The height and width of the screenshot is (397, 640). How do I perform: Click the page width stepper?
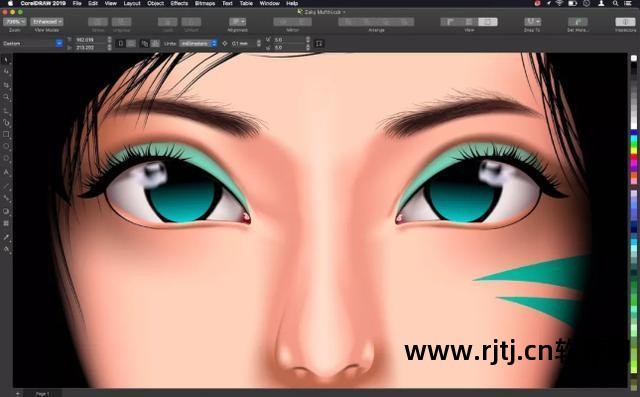pos(109,40)
